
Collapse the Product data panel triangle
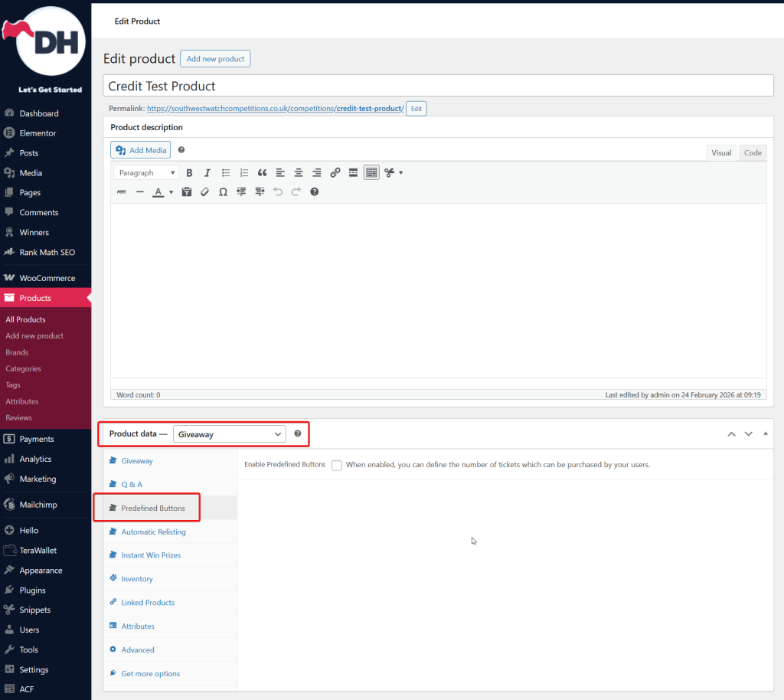tap(766, 433)
